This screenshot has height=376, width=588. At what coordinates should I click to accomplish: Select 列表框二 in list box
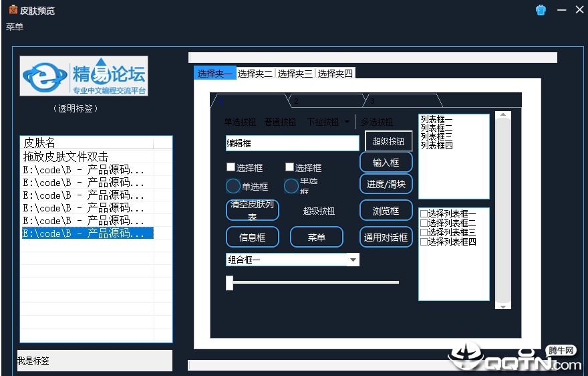(436, 128)
